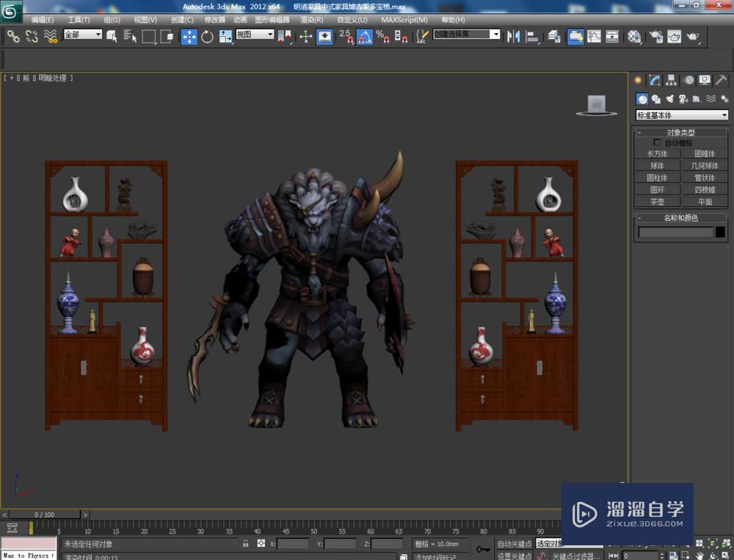Open the 标准基本体 dropdown
Viewport: 734px width, 560px height.
pyautogui.click(x=682, y=115)
